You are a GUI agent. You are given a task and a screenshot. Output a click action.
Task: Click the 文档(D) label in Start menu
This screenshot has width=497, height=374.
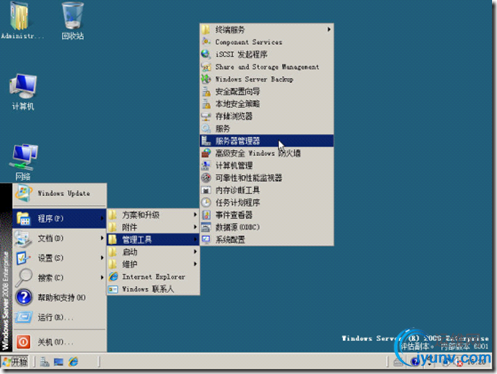coord(51,238)
